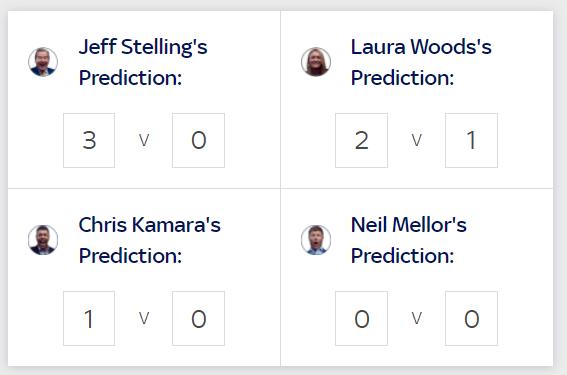The height and width of the screenshot is (375, 567).
Task: Click the V separator in Laura Woods's prediction
Action: pos(417,140)
